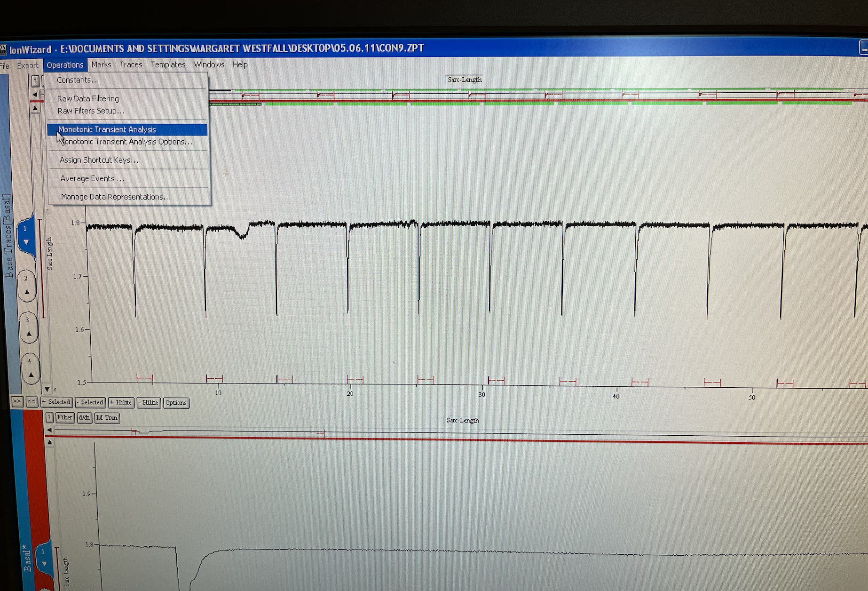Screen dimensions: 868x591
Task: Click the red event mark nearest the 20 s tick
Action: 355,379
